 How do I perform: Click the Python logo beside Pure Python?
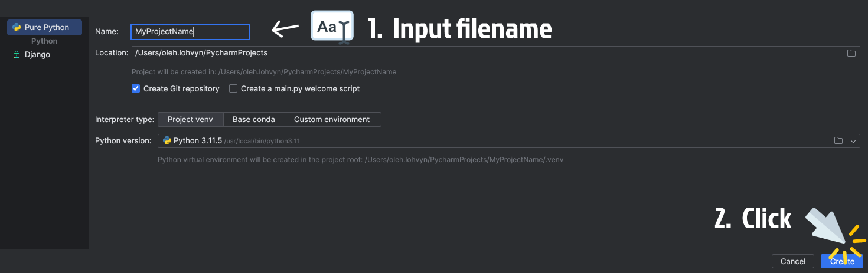tap(17, 28)
